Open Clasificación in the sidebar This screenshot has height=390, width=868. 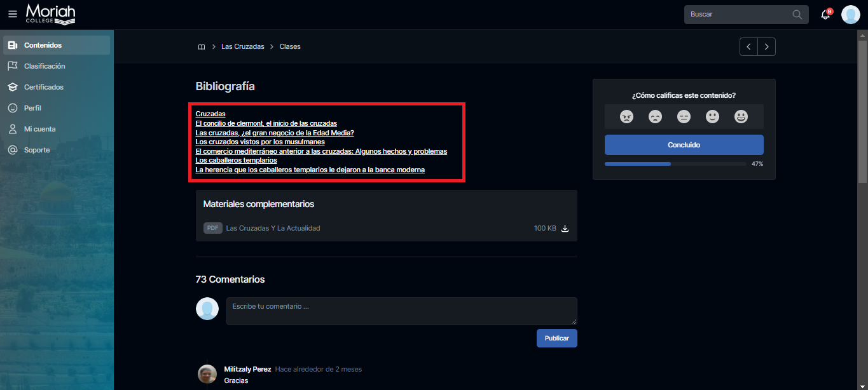coord(45,66)
